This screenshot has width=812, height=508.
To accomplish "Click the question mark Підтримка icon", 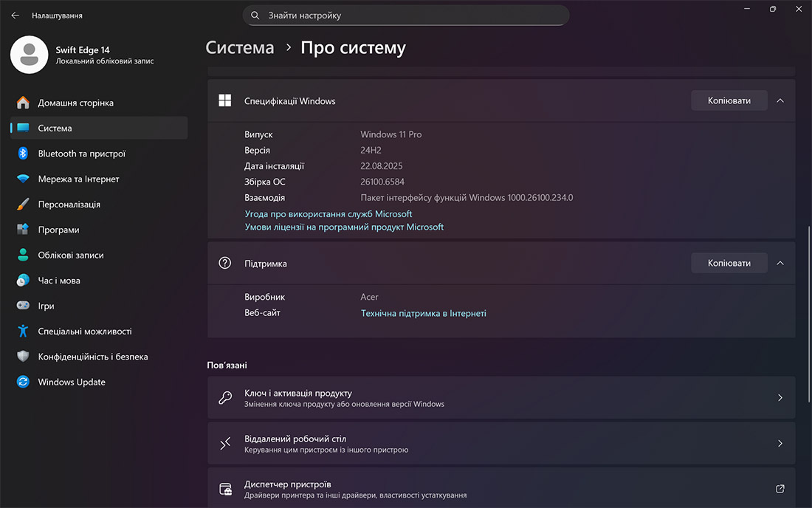I will point(224,263).
